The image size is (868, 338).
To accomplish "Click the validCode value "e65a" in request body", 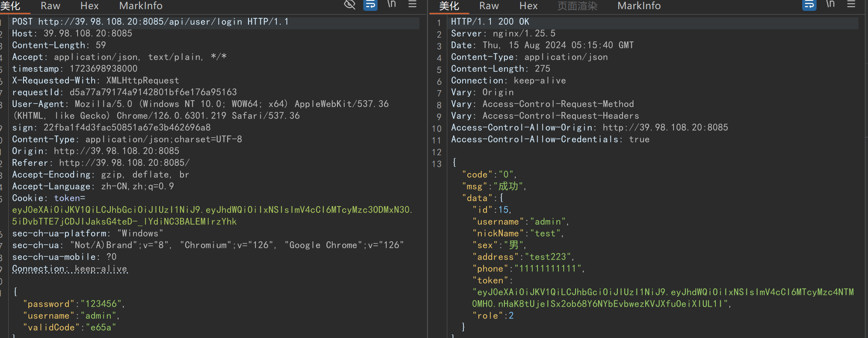I will tap(101, 328).
